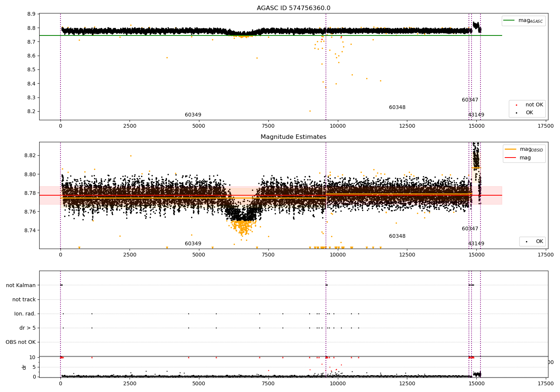Click the 'not Kalman' y-axis label
Screen dimensions: 560x392
coord(21,285)
